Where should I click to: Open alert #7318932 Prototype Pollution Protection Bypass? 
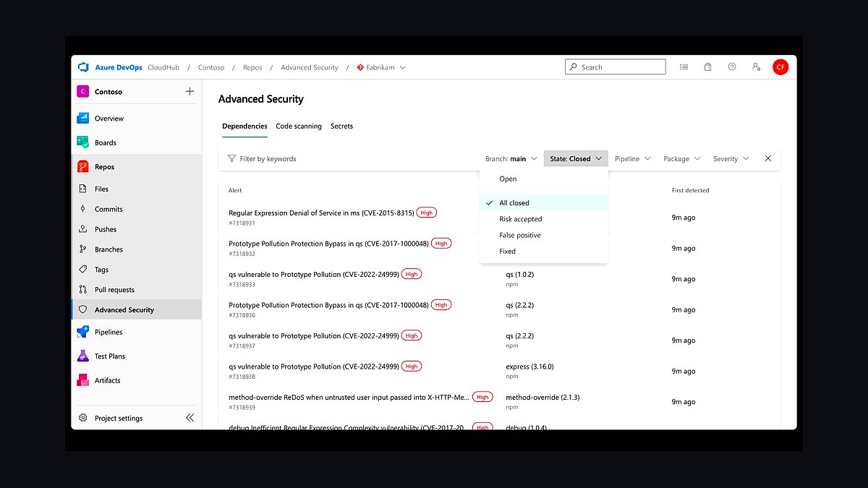tap(328, 244)
